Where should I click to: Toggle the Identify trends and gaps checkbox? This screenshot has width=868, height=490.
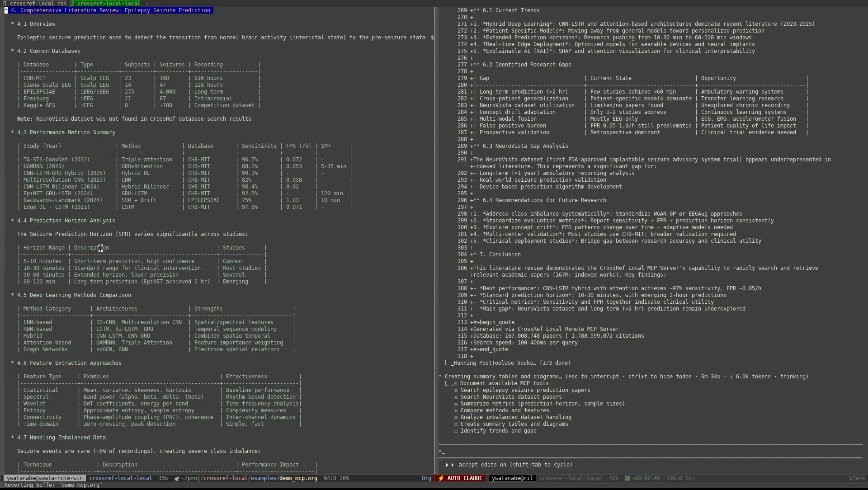[456, 431]
